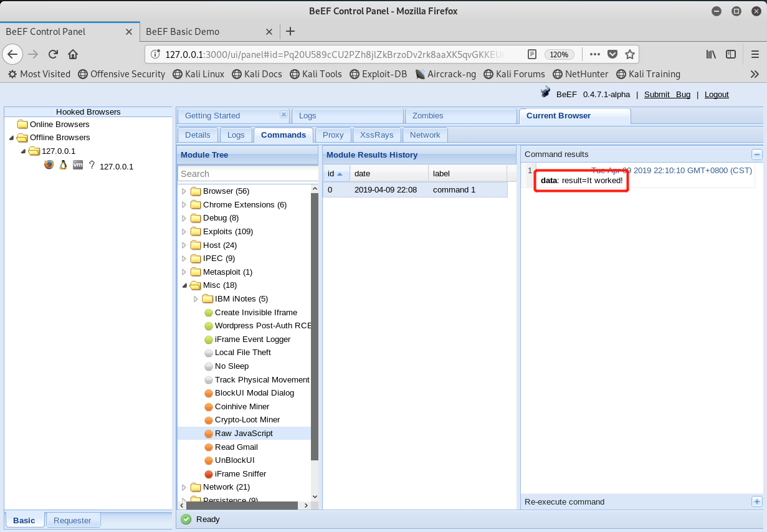
Task: Open the Most Visited bookmarks folder
Action: click(x=39, y=74)
